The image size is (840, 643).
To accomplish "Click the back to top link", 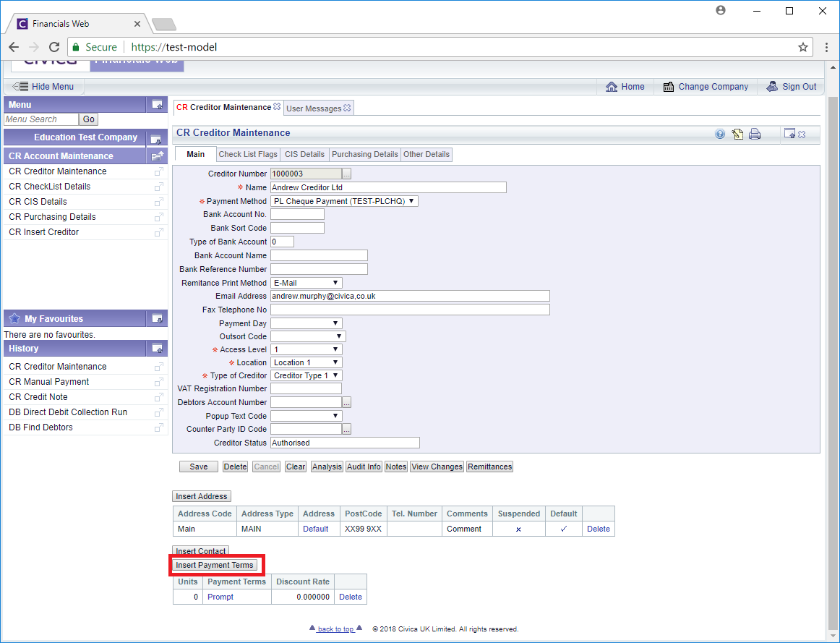I will tap(335, 629).
